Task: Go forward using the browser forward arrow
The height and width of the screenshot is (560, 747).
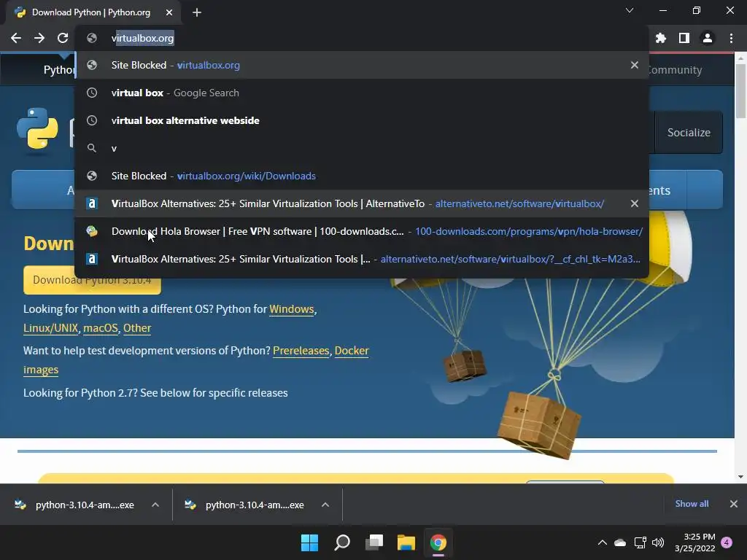Action: tap(39, 38)
